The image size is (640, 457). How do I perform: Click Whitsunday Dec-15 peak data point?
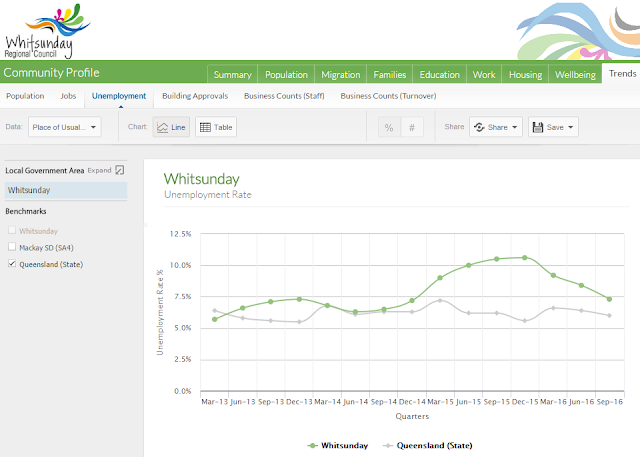coord(524,257)
